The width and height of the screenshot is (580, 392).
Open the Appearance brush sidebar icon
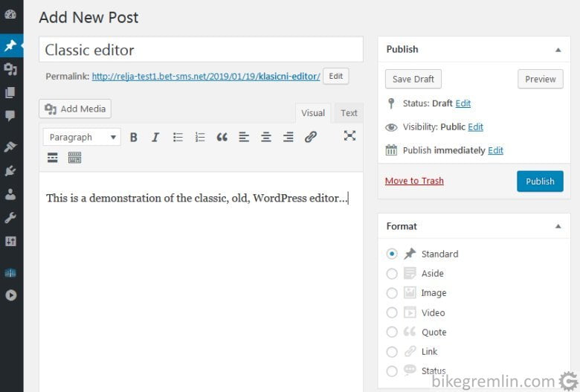coord(10,147)
